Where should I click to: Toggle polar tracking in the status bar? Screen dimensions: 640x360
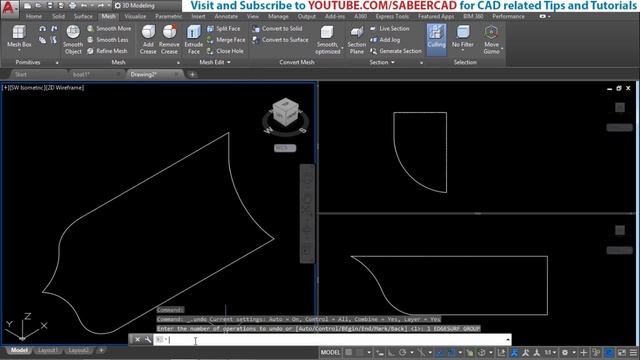[x=402, y=352]
